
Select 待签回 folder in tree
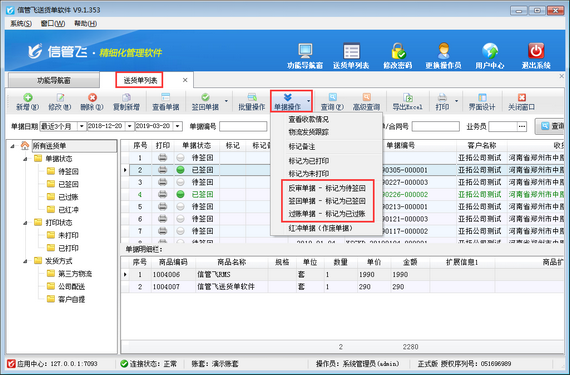coord(63,171)
